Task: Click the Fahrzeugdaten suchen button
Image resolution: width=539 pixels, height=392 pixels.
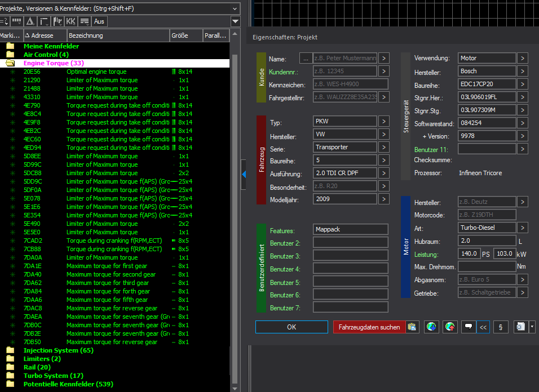Action: tap(369, 327)
